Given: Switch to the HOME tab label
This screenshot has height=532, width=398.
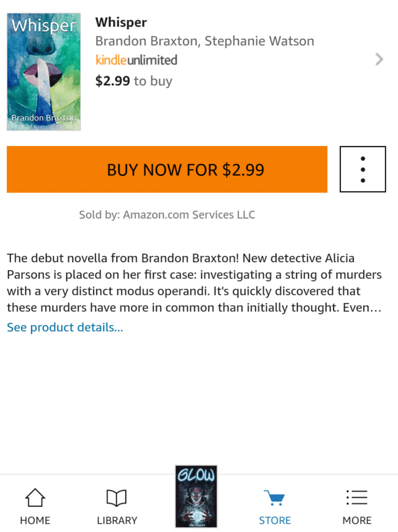Looking at the screenshot, I should 35,521.
